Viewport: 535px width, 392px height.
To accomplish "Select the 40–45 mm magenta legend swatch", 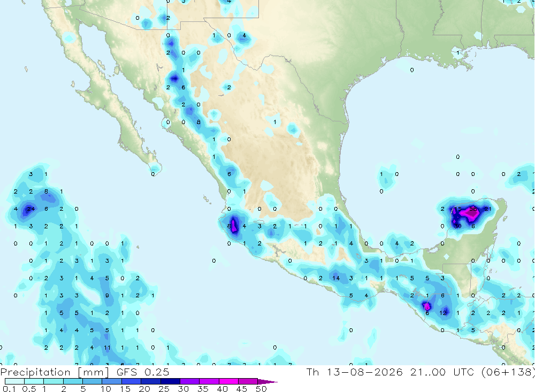I will point(228,381).
